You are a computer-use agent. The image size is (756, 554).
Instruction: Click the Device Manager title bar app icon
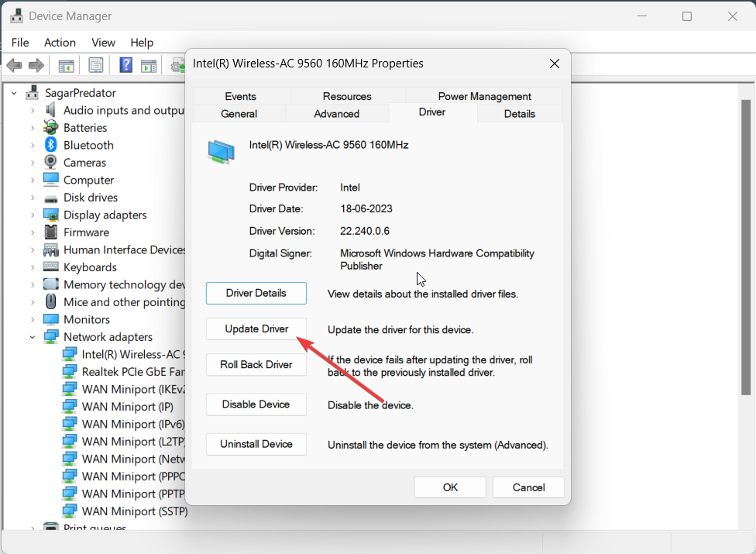(x=16, y=15)
